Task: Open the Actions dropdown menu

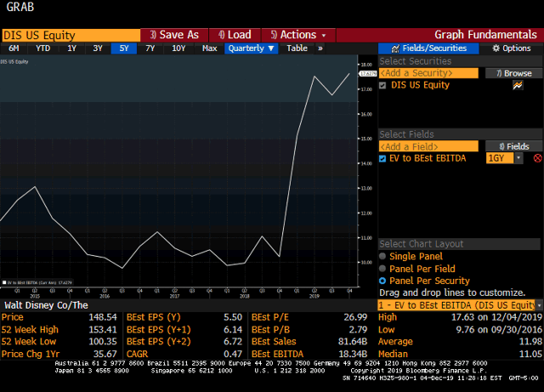Action: point(298,35)
